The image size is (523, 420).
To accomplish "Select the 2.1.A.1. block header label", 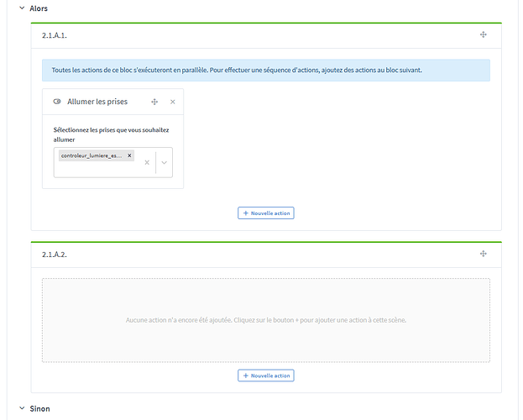I will click(55, 35).
